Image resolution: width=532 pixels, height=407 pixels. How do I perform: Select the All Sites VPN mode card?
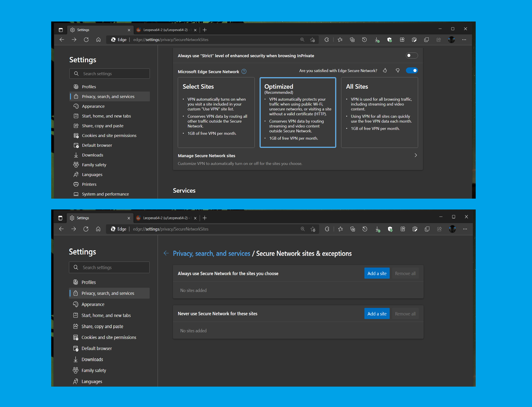[x=379, y=112]
